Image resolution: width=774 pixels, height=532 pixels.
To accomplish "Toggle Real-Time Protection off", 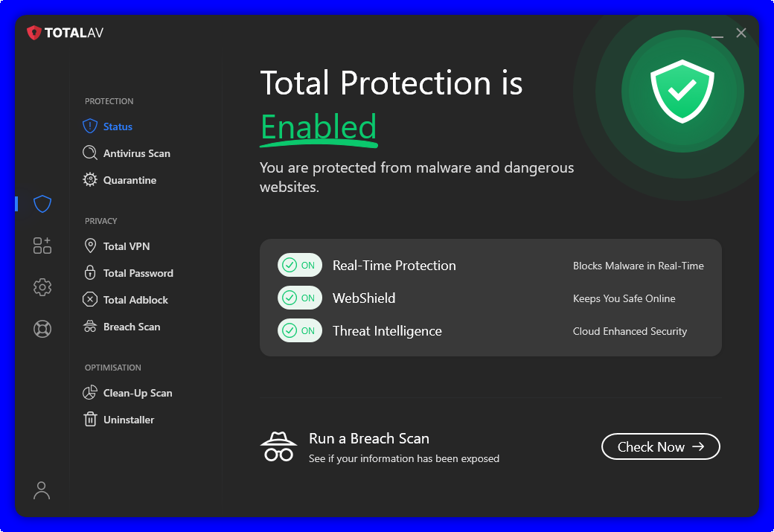I will [x=299, y=266].
